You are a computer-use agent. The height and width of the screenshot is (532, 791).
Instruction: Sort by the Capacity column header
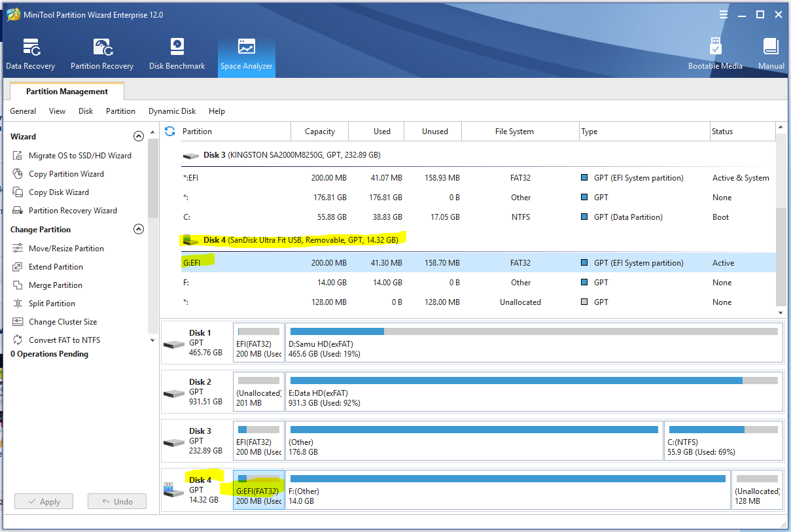[320, 132]
